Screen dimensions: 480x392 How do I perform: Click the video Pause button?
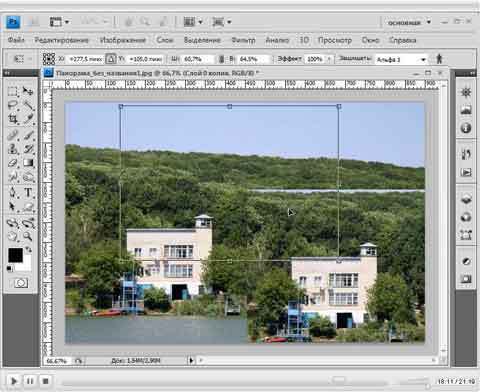click(30, 381)
